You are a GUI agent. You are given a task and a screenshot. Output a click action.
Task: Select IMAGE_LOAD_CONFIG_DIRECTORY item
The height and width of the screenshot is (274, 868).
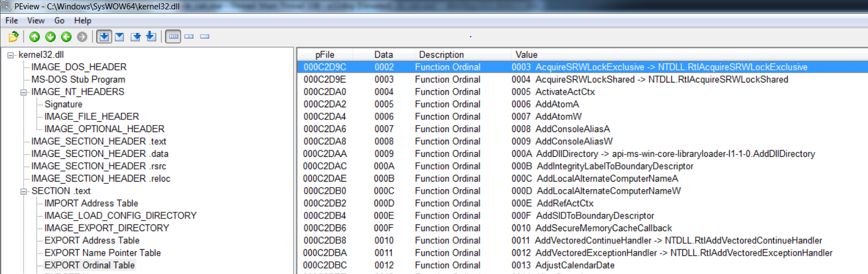point(120,215)
